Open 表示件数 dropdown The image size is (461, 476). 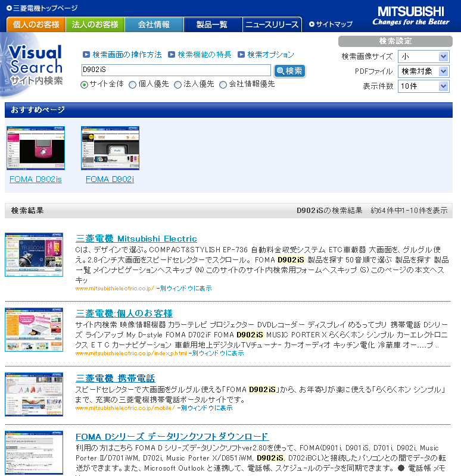(423, 86)
